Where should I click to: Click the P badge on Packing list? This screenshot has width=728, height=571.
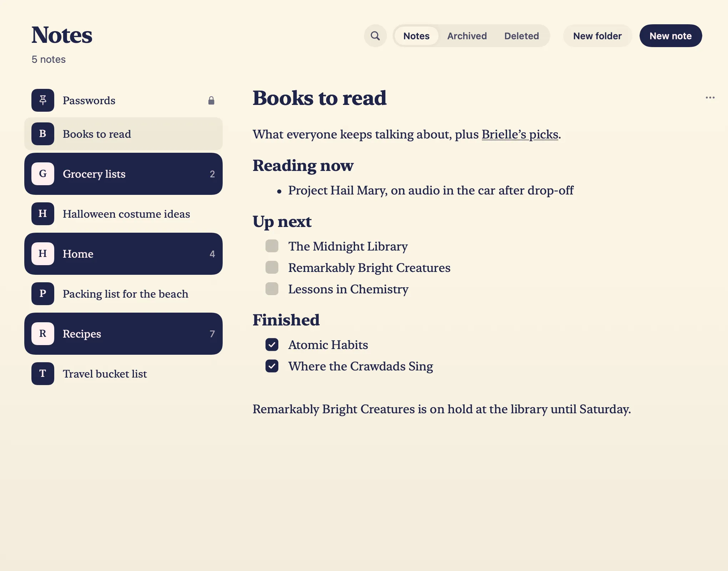coord(43,294)
